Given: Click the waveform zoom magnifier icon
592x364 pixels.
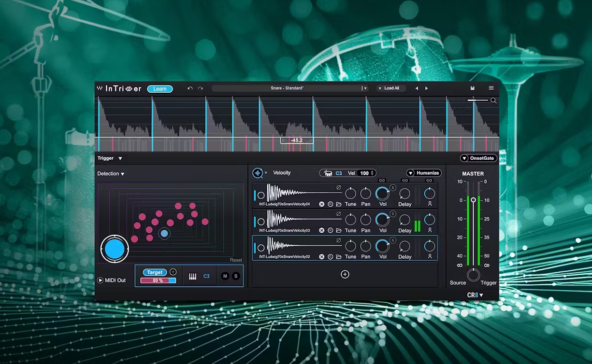Looking at the screenshot, I should [493, 100].
